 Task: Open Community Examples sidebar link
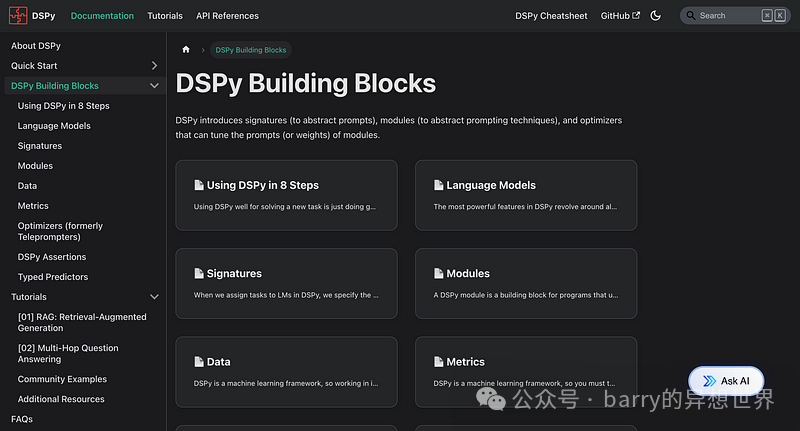(x=62, y=379)
